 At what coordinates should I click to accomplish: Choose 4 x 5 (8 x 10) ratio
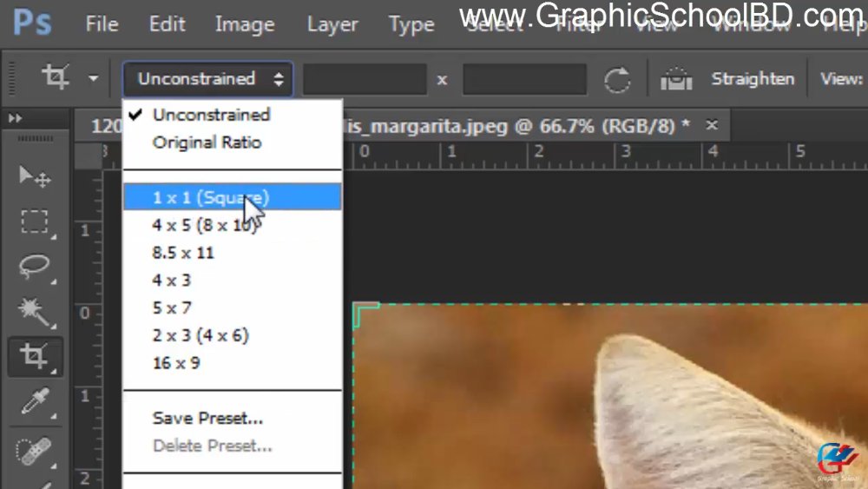tap(232, 225)
